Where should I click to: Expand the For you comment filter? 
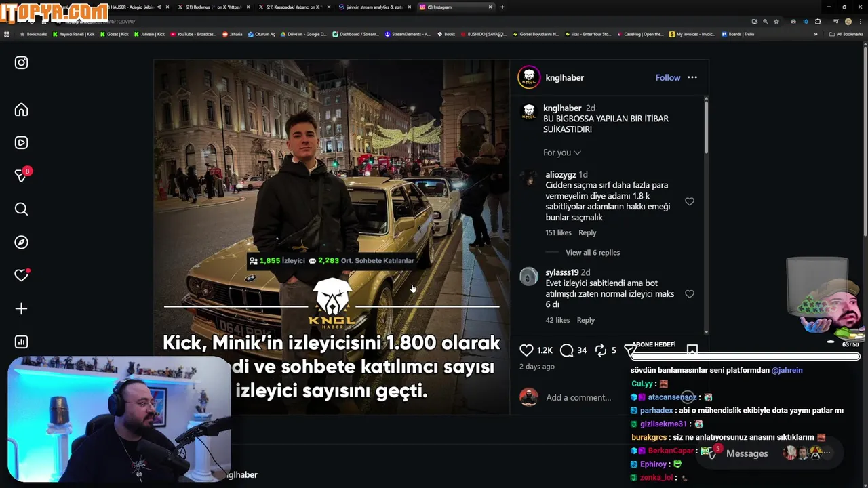click(x=561, y=152)
